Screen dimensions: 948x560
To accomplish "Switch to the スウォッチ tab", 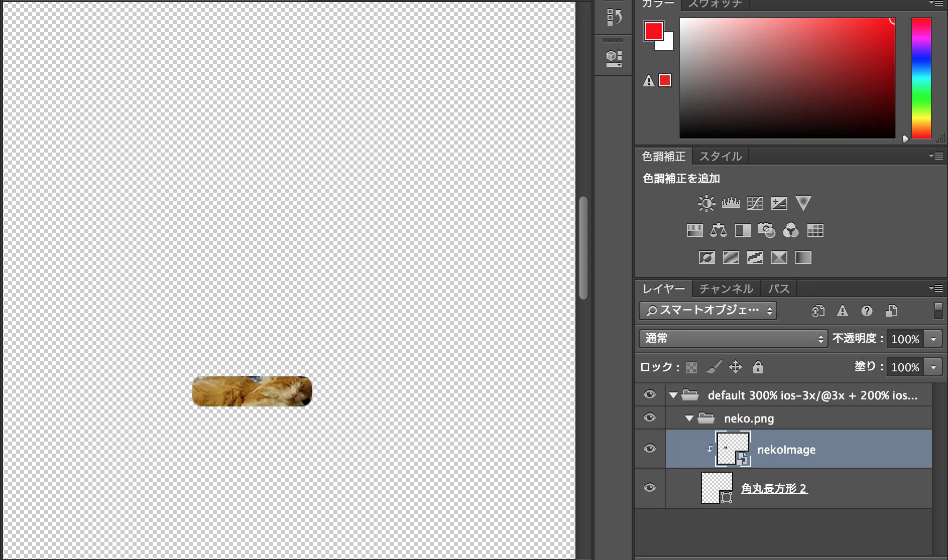I will click(715, 5).
